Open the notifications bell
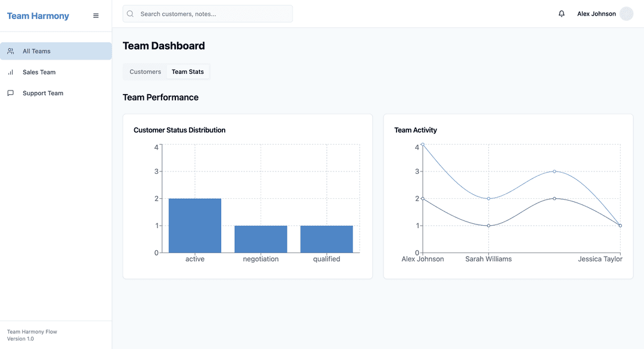The image size is (644, 349). click(561, 14)
